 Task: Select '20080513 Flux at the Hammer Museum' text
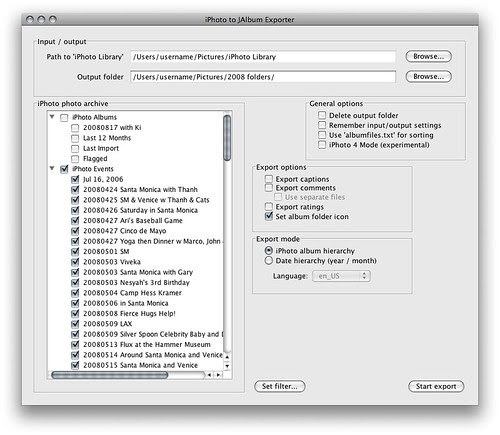click(147, 345)
